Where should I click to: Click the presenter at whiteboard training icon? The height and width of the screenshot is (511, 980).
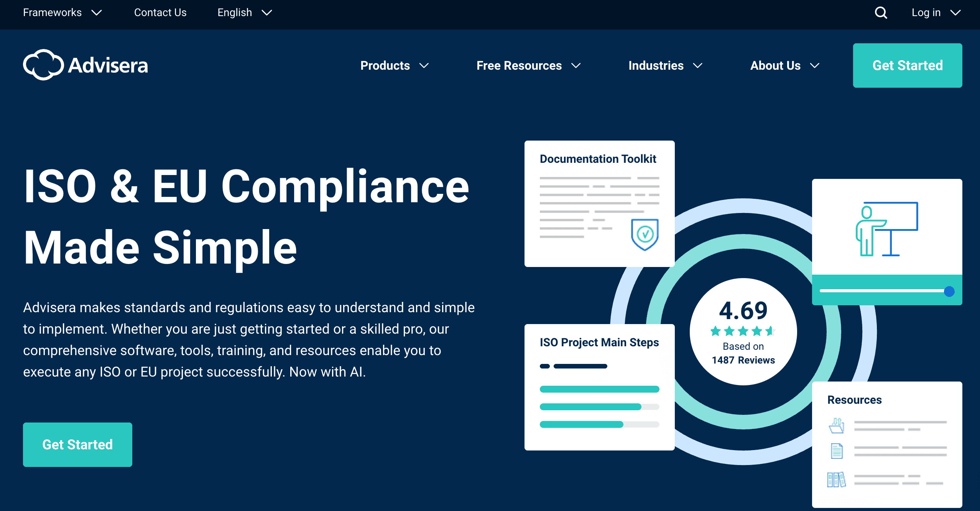(886, 229)
